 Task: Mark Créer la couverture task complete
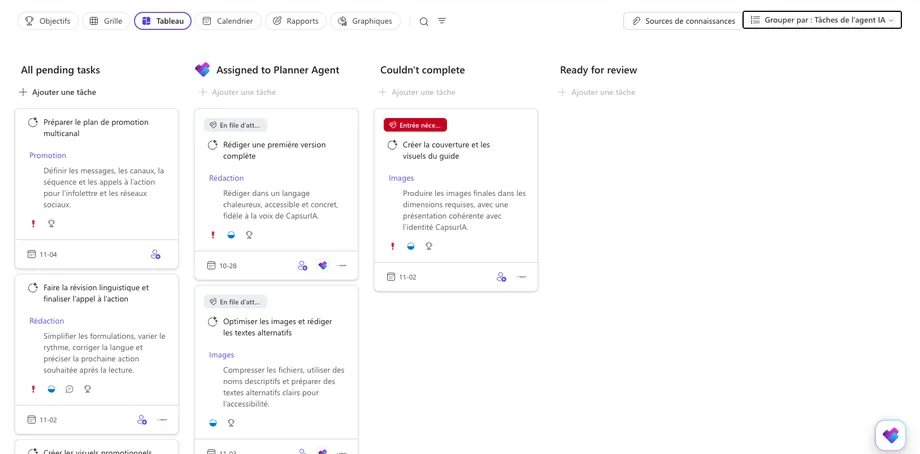(x=392, y=145)
